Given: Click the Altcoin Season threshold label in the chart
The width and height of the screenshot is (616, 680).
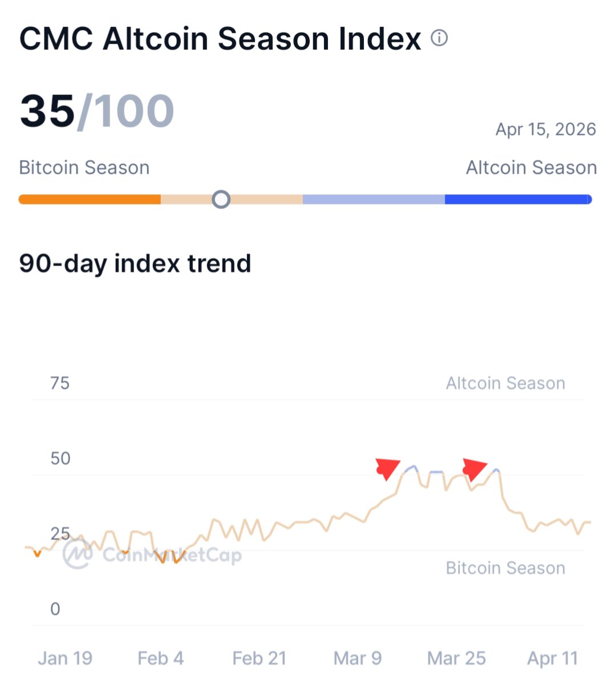Looking at the screenshot, I should pyautogui.click(x=505, y=383).
